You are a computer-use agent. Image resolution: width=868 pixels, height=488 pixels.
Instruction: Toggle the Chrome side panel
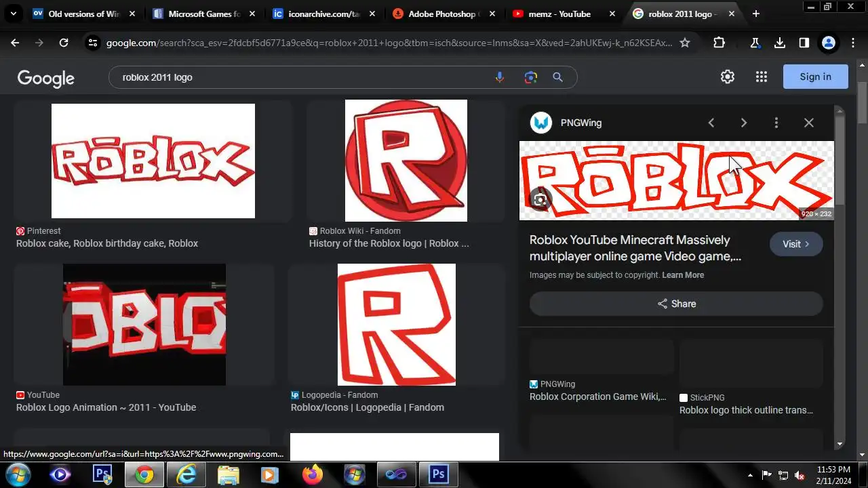(x=804, y=43)
